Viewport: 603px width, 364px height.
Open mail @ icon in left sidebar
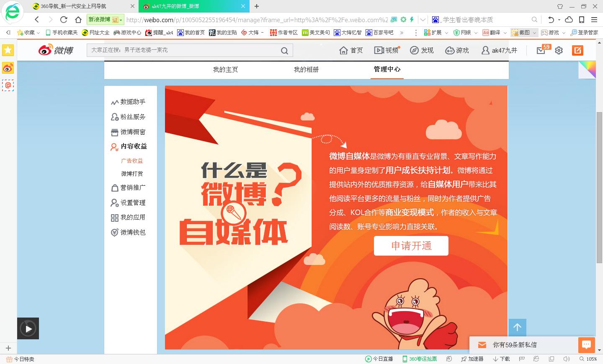8,85
